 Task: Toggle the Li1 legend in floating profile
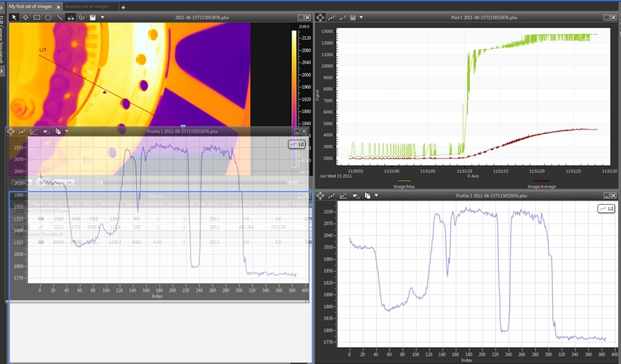(297, 144)
